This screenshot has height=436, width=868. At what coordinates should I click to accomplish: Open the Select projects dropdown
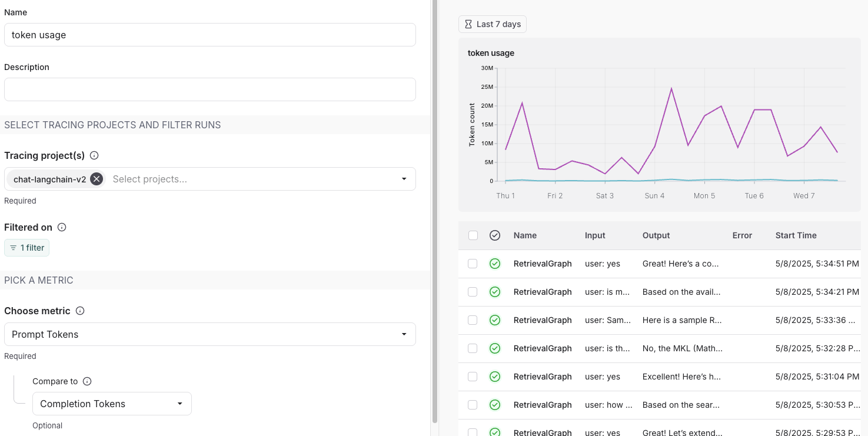(253, 179)
